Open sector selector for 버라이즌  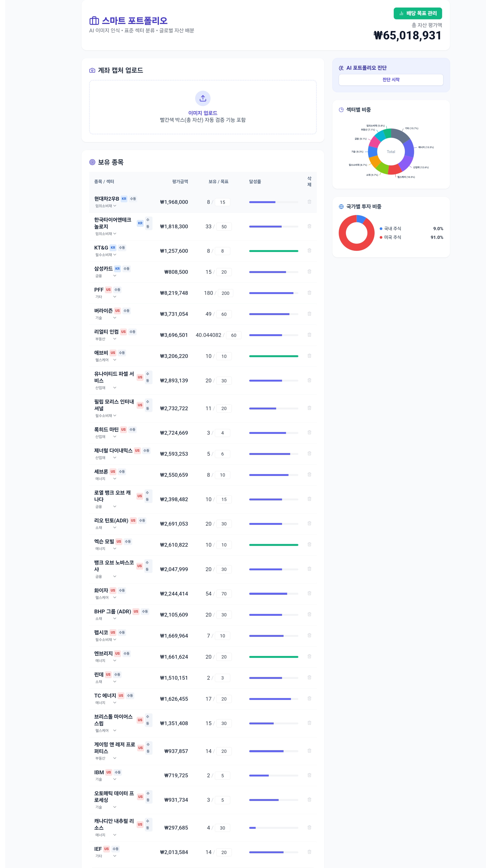coord(106,318)
